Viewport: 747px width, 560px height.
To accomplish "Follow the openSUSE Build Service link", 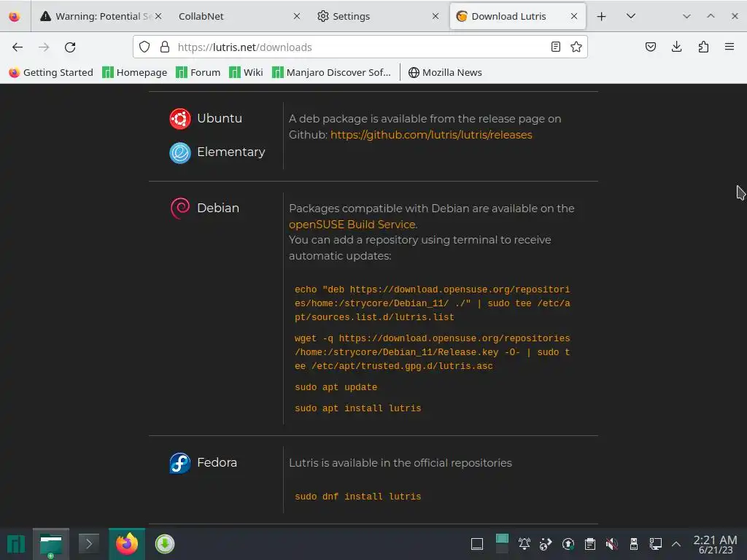I will pos(353,225).
